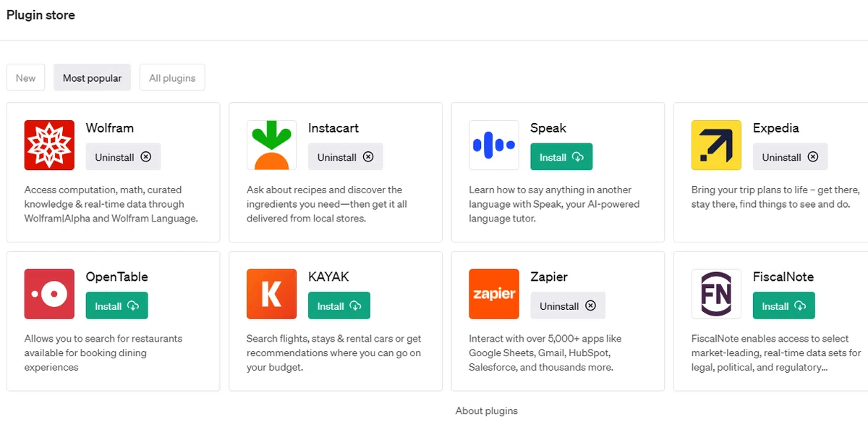The width and height of the screenshot is (868, 422).
Task: Click the Expedia yellow arrow logo
Action: [x=716, y=145]
